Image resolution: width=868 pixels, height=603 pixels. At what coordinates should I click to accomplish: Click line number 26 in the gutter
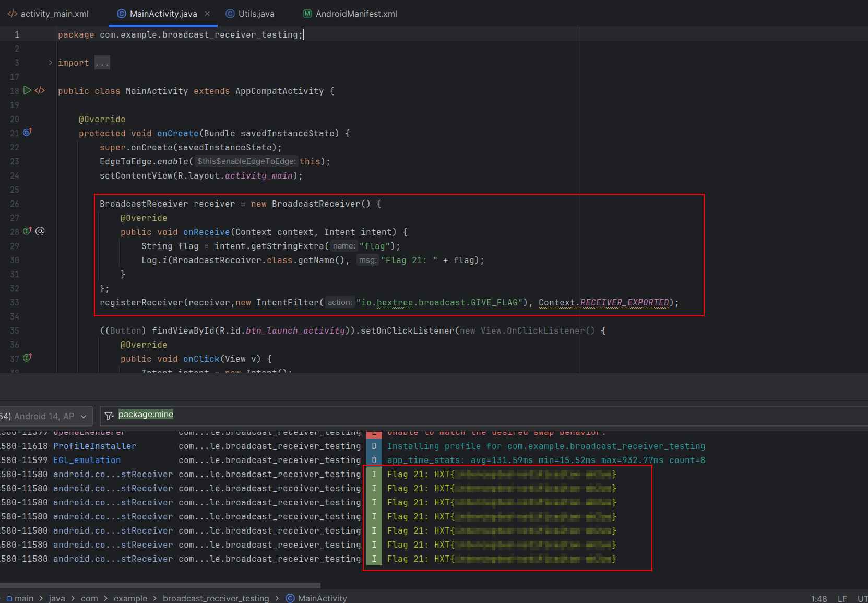[x=15, y=204]
